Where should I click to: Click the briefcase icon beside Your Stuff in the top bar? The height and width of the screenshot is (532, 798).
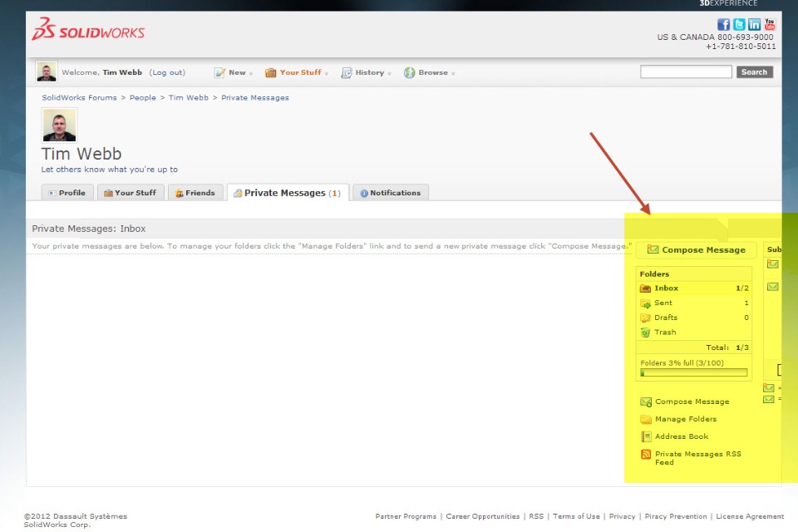point(271,73)
